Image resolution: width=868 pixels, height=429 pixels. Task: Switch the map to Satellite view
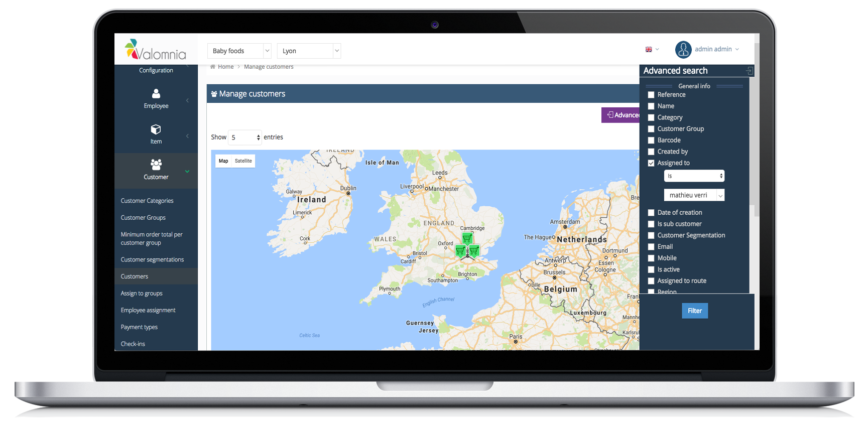tap(243, 161)
